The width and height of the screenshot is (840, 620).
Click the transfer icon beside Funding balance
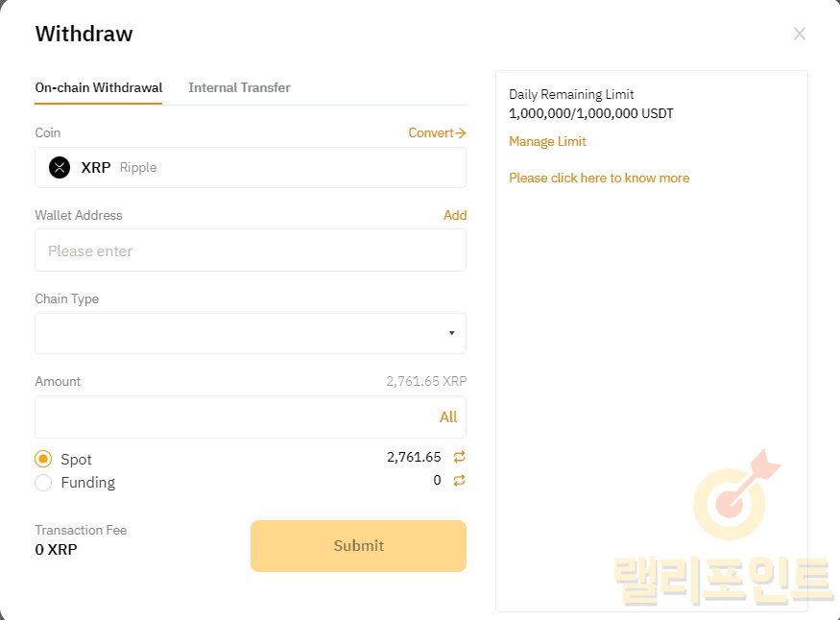[x=459, y=481]
